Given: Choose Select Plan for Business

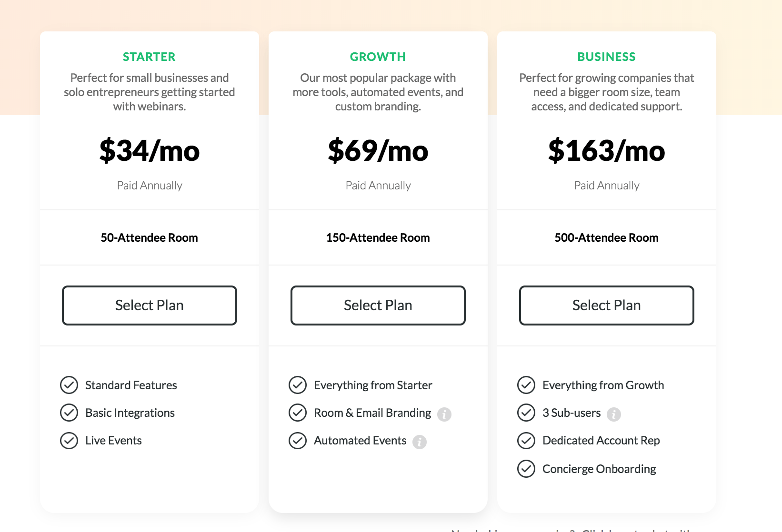Looking at the screenshot, I should [607, 305].
